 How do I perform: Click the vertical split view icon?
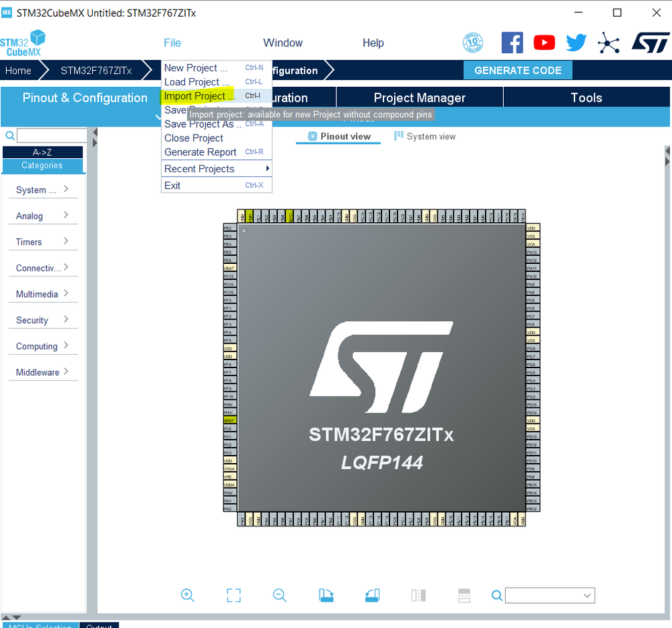coord(418,596)
